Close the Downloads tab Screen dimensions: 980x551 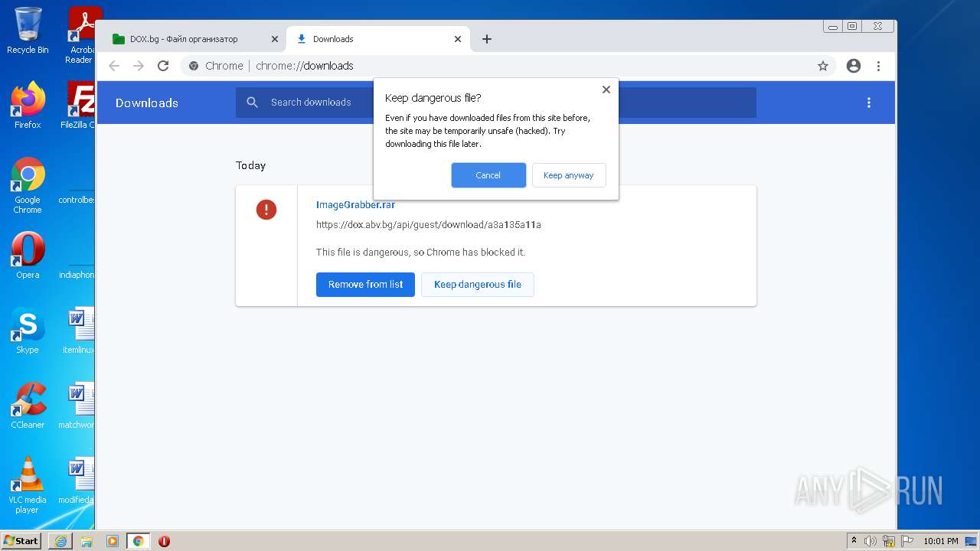[x=458, y=39]
